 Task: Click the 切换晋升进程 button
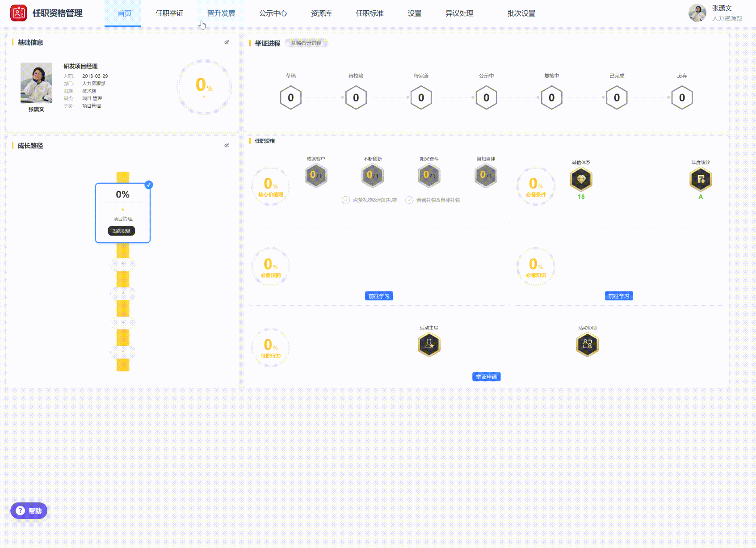coord(307,43)
